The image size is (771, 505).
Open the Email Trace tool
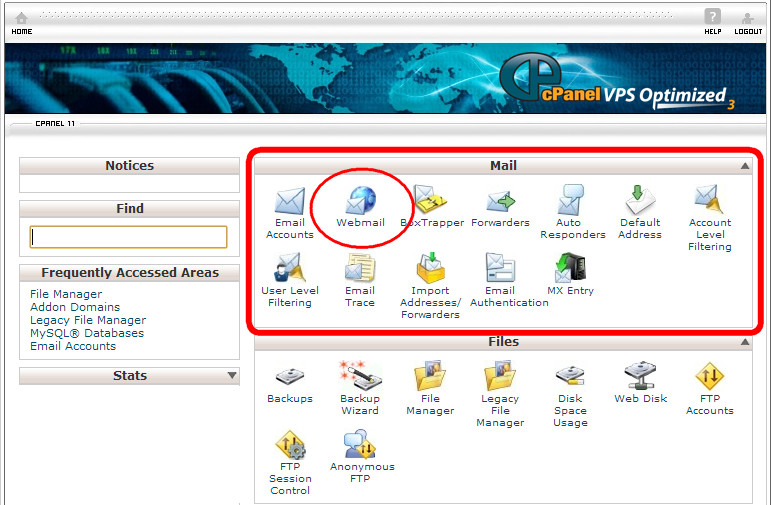(360, 267)
